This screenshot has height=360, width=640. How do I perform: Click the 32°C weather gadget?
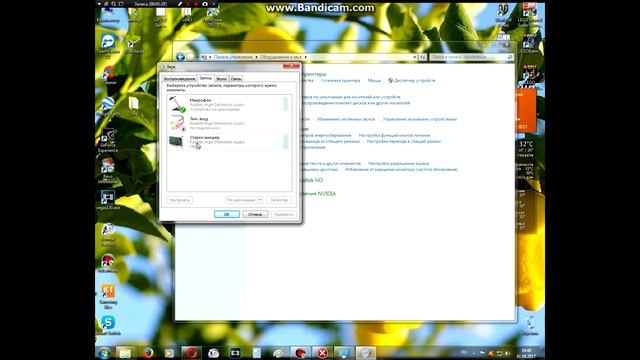tap(526, 149)
